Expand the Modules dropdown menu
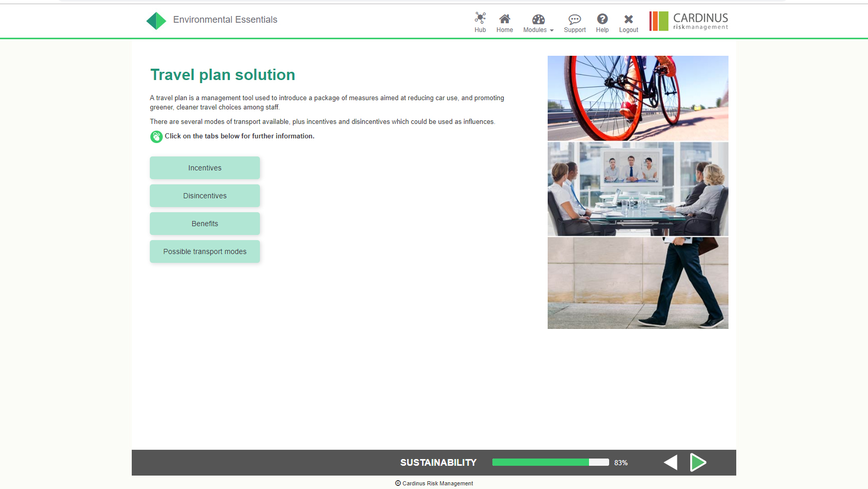 pos(538,23)
